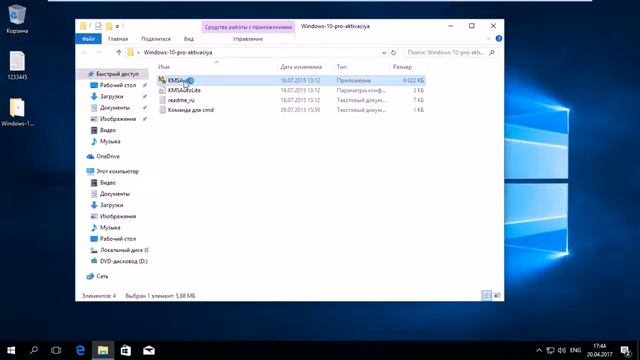
Task: Open address bar history dropdown
Action: [384, 53]
